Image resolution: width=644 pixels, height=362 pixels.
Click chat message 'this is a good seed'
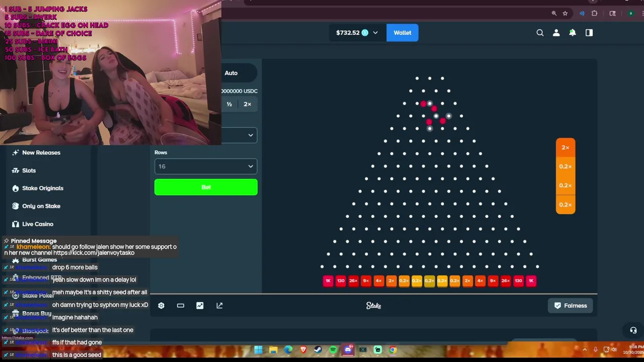click(76, 355)
